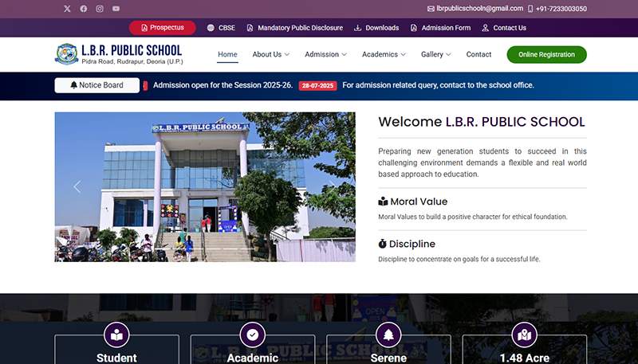
Task: Open the red Prospectus button
Action: [162, 28]
